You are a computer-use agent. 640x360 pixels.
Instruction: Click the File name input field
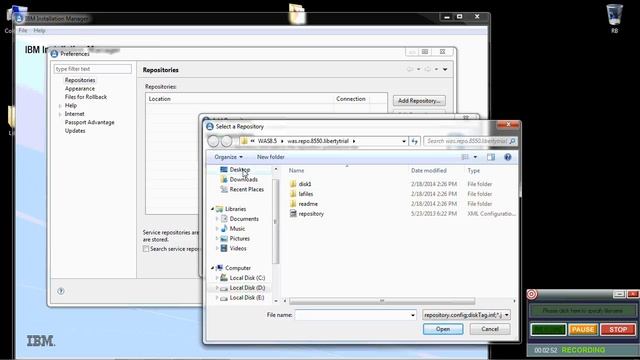point(353,315)
